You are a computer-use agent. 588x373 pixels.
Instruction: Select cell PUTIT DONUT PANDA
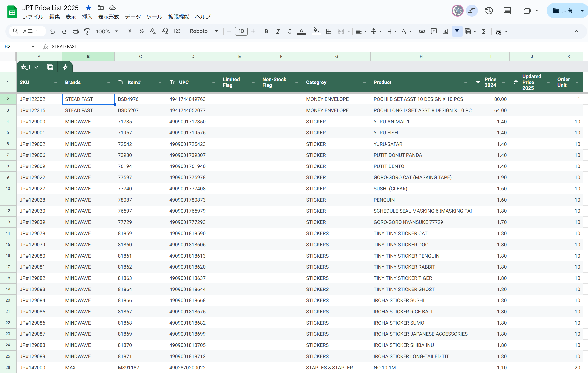pos(421,155)
